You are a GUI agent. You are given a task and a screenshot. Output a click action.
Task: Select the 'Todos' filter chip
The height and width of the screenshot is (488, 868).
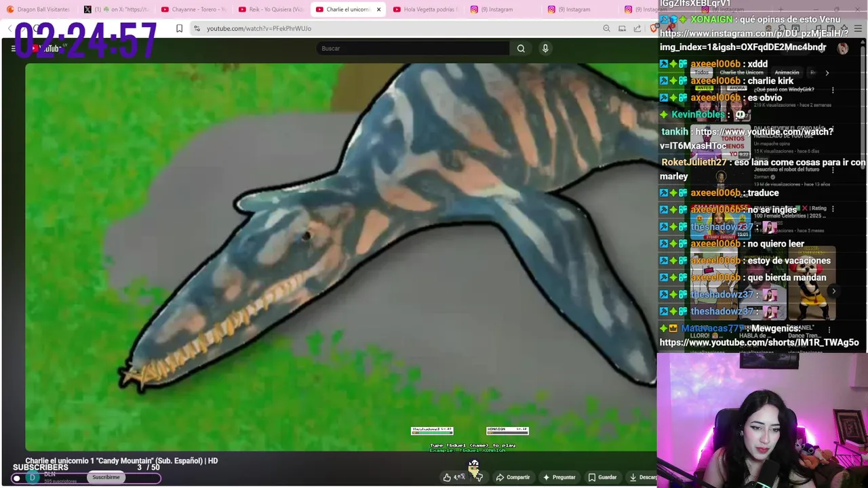(701, 73)
